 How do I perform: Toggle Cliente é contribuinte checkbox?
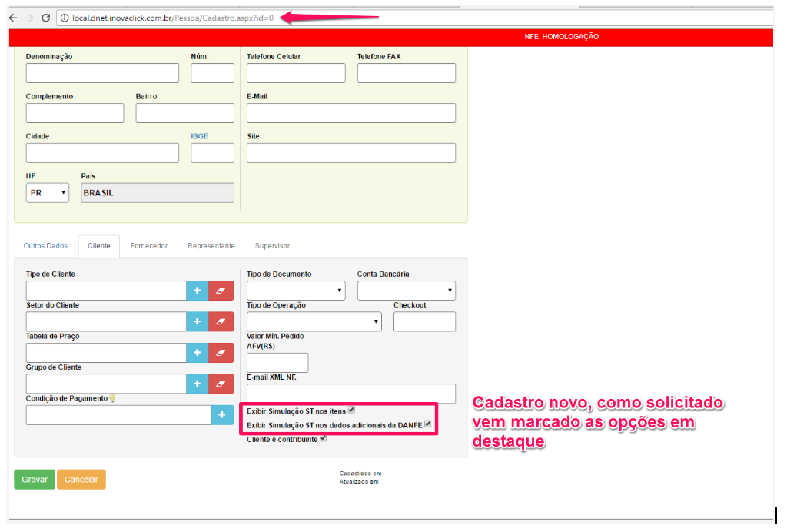[324, 439]
